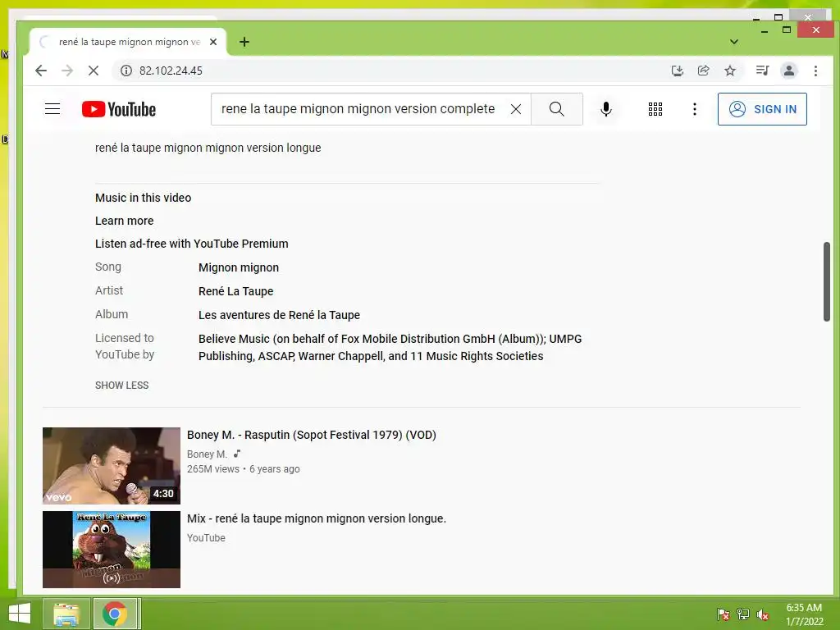The image size is (840, 630).
Task: Open muted volume tray icon
Action: pos(763,614)
